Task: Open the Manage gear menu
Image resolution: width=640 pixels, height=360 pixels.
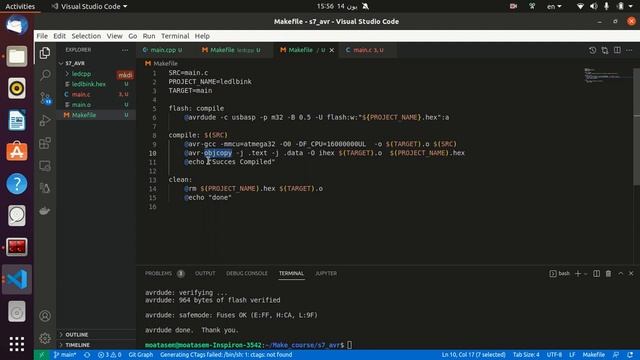Action: (x=45, y=338)
